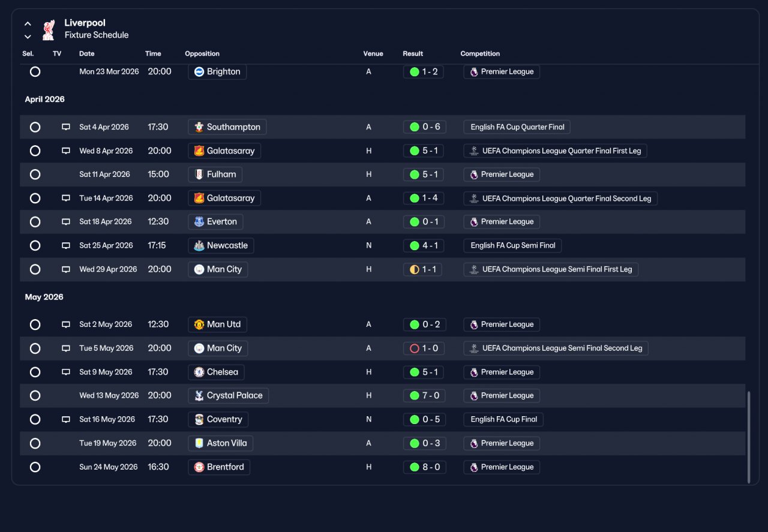Click the green win indicator for Brentford 8 - 0
768x532 pixels.
414,467
